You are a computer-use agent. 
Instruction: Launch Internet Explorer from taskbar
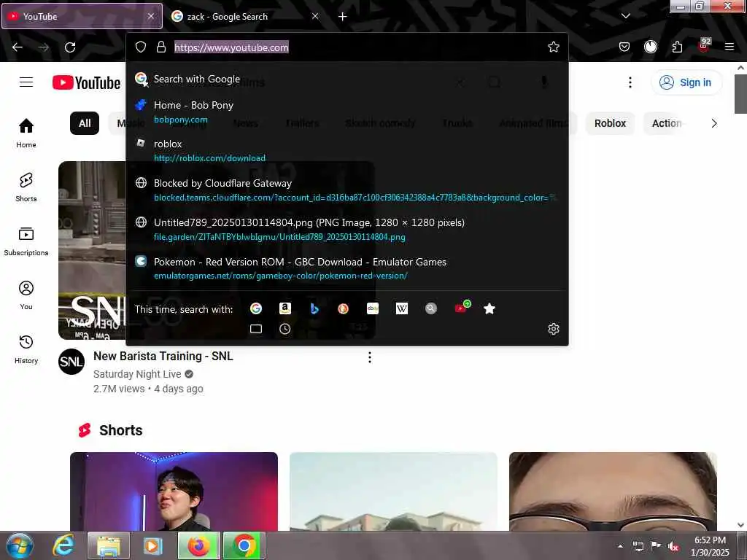63,545
